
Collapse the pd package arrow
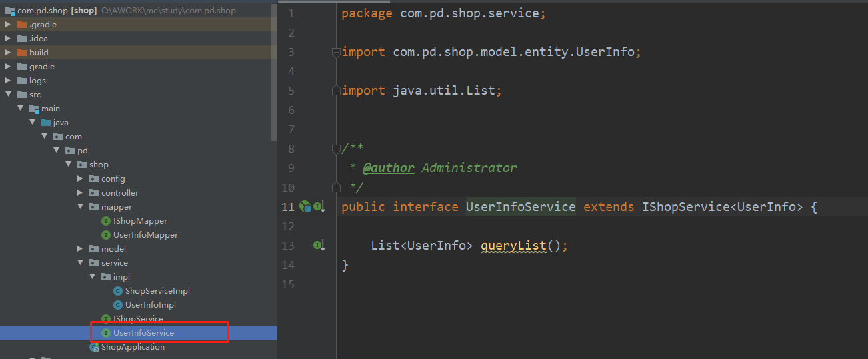[56, 150]
